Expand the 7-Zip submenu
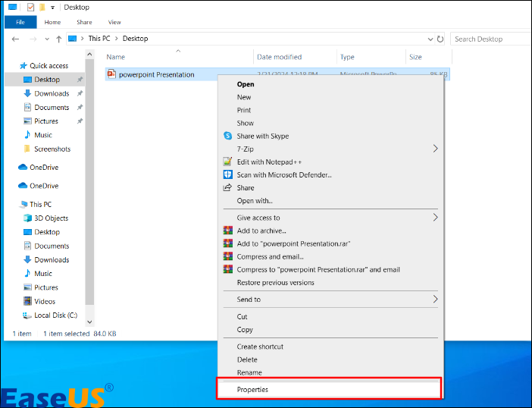This screenshot has height=408, width=532. tap(435, 149)
